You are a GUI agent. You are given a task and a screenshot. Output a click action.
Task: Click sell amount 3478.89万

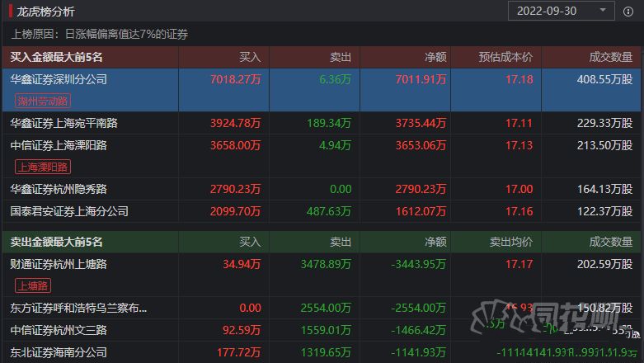[326, 264]
